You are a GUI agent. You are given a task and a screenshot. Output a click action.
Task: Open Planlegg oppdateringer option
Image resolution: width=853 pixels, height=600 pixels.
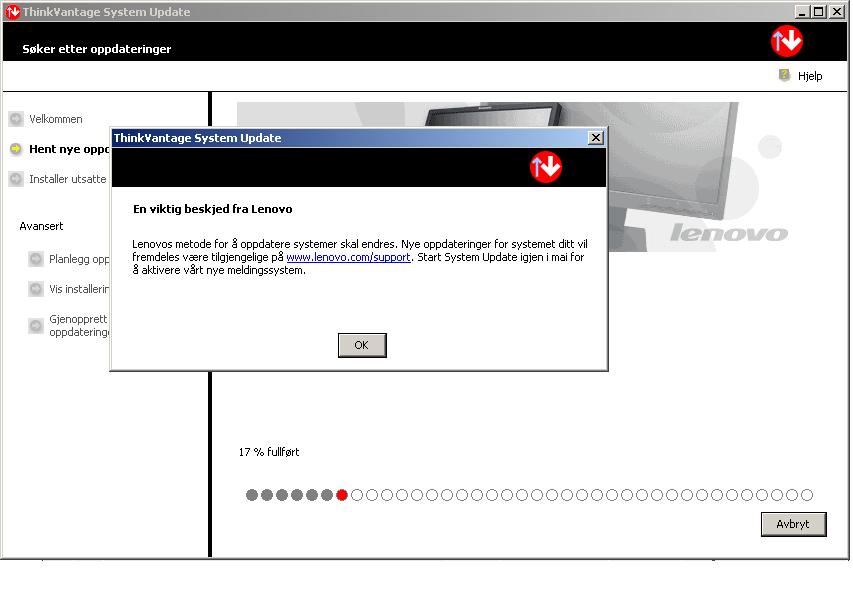(79, 259)
